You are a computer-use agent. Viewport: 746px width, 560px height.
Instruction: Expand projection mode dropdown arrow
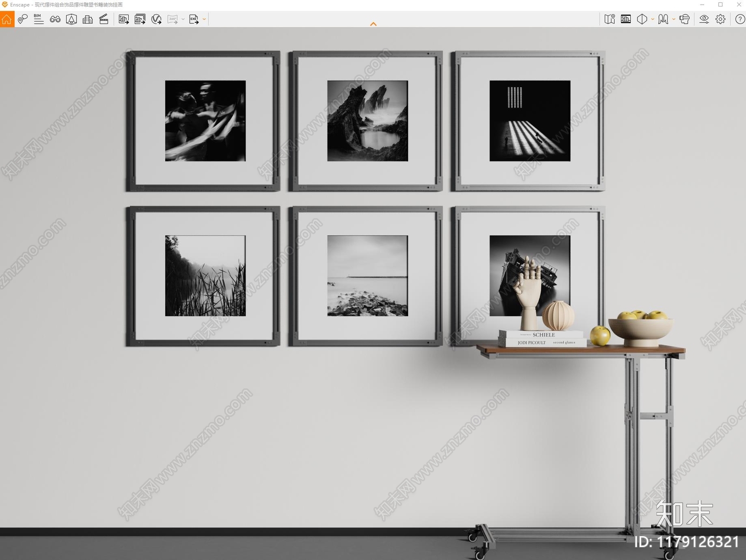652,19
